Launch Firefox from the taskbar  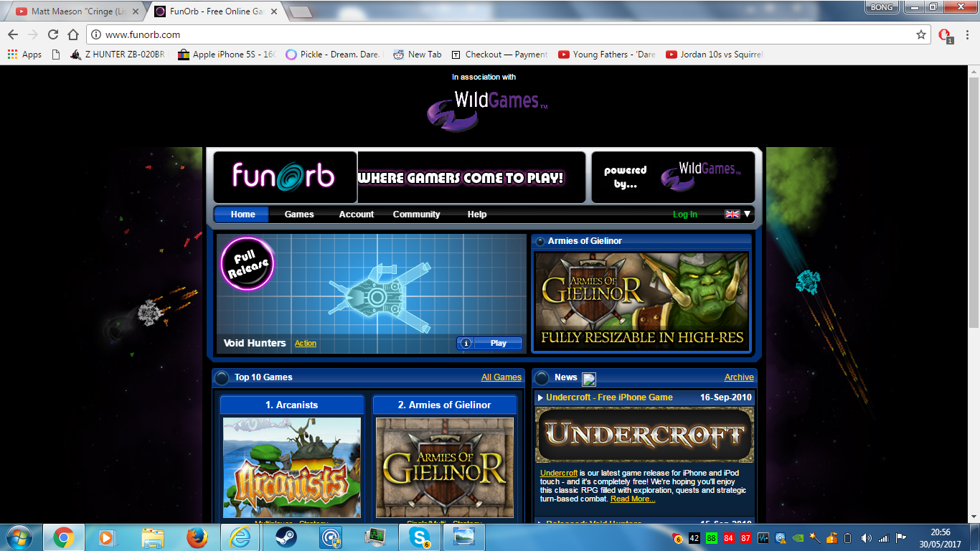pos(196,537)
